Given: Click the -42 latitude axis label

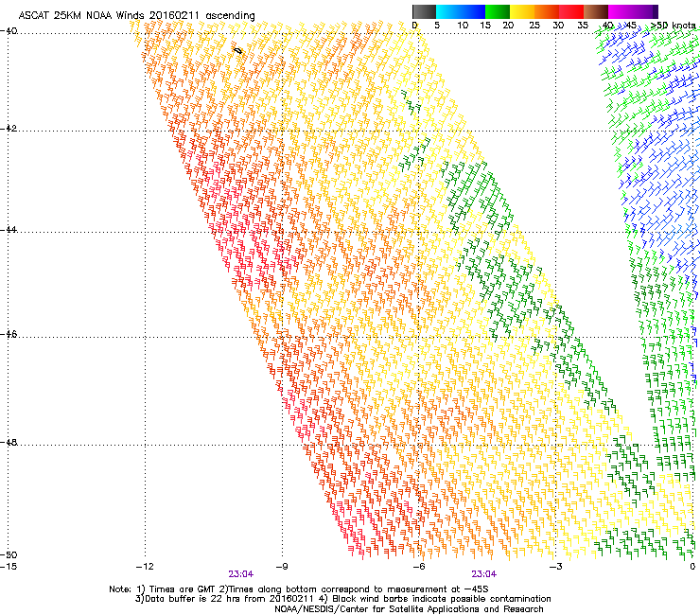Looking at the screenshot, I should (9, 129).
